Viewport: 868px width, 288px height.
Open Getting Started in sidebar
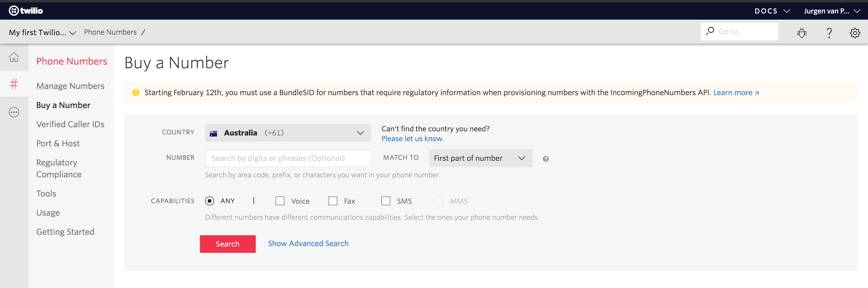pos(65,232)
